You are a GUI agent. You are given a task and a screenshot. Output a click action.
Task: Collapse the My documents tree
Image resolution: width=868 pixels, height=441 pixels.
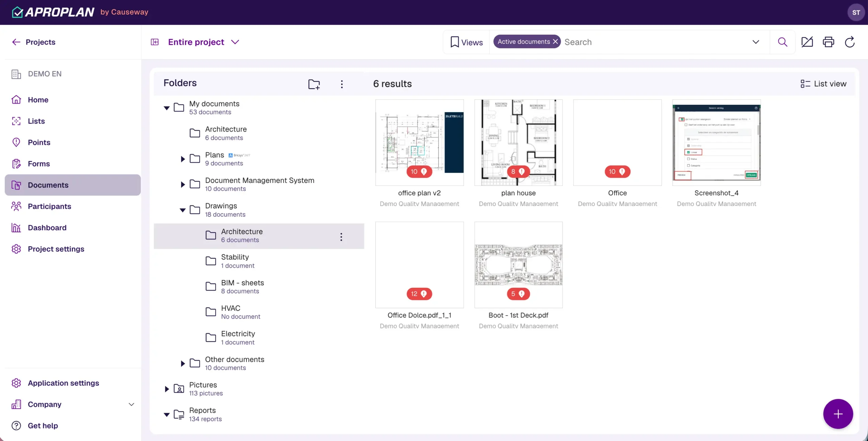click(x=166, y=108)
